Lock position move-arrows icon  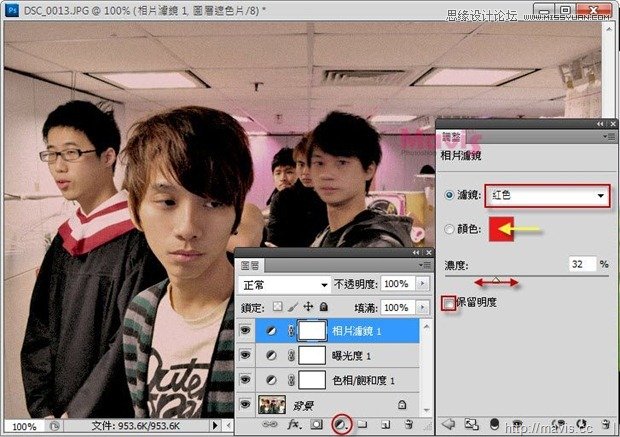[308, 306]
